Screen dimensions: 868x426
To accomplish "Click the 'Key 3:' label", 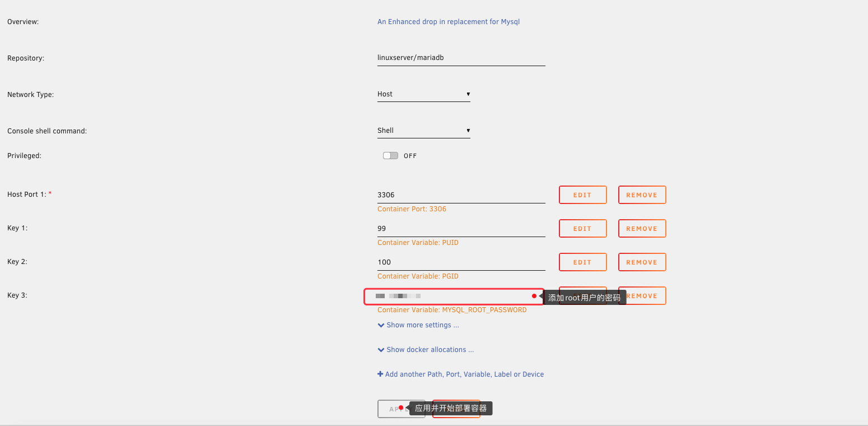I will click(17, 295).
